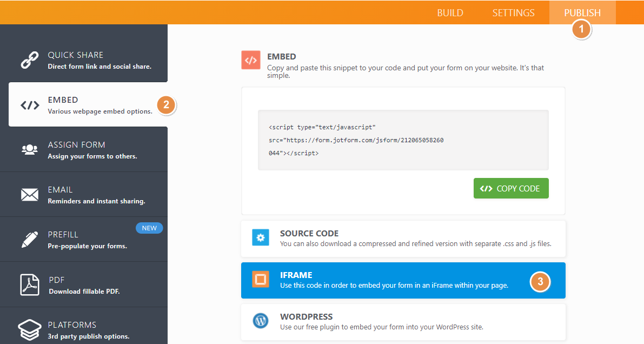Click the iFrame orange square icon
644x344 pixels.
click(x=261, y=280)
